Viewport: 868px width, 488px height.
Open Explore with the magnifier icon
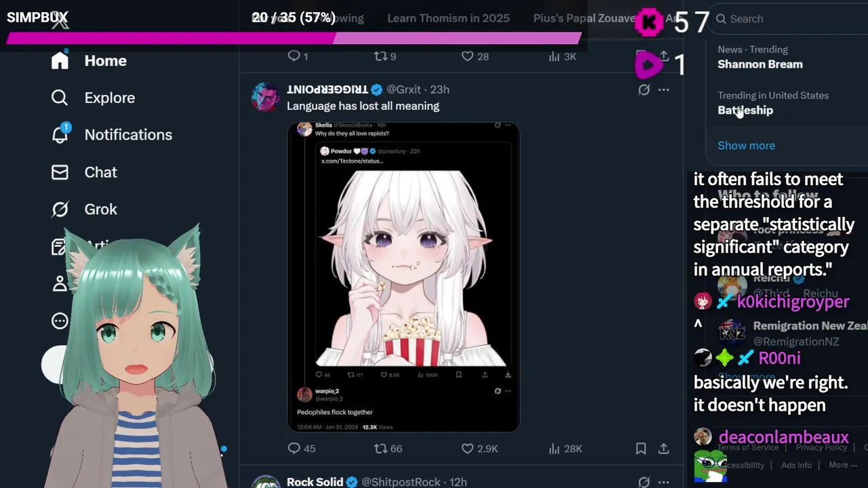click(x=93, y=98)
